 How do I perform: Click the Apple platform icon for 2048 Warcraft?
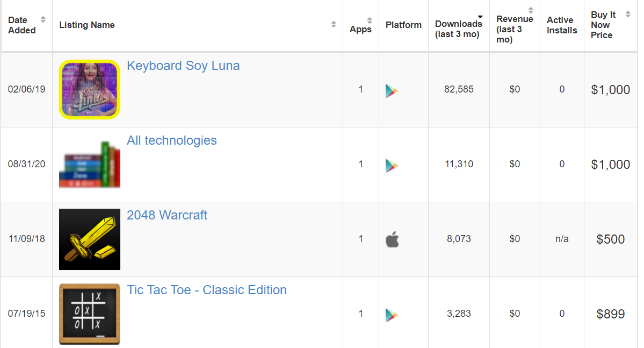[392, 239]
